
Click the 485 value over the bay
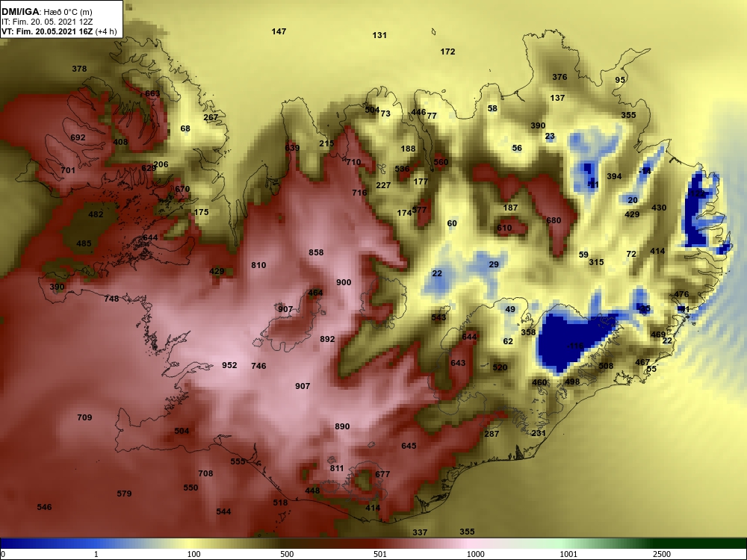84,243
